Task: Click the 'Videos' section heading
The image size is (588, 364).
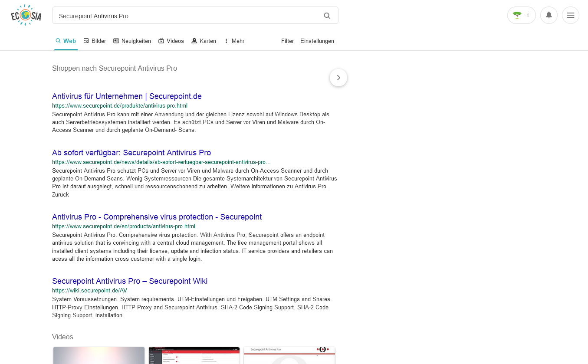Action: point(62,337)
